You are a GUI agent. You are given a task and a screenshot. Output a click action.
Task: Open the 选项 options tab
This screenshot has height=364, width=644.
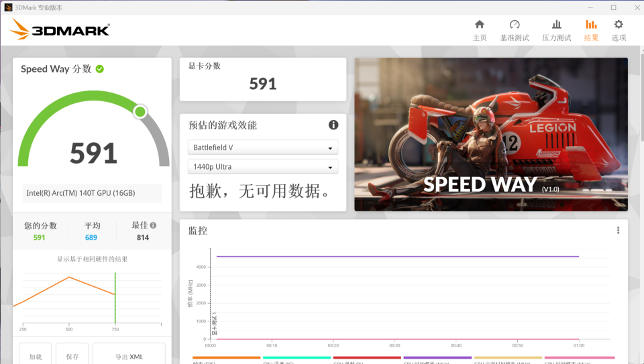click(x=619, y=31)
